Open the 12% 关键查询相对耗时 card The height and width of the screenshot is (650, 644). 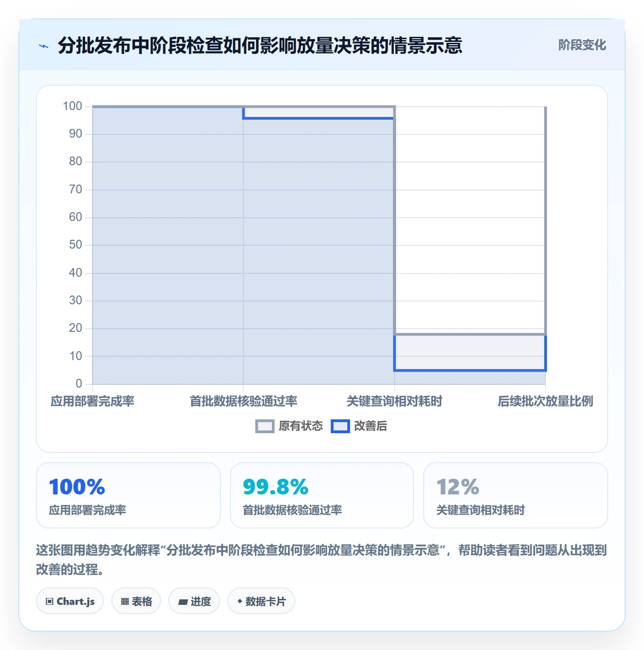[516, 495]
